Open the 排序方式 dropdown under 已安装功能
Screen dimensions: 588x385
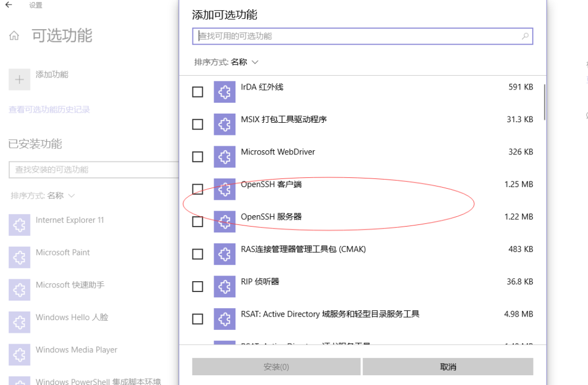coord(42,196)
